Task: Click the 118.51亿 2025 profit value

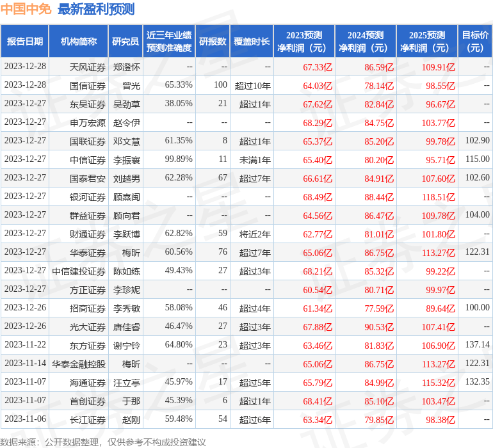Action: point(439,197)
